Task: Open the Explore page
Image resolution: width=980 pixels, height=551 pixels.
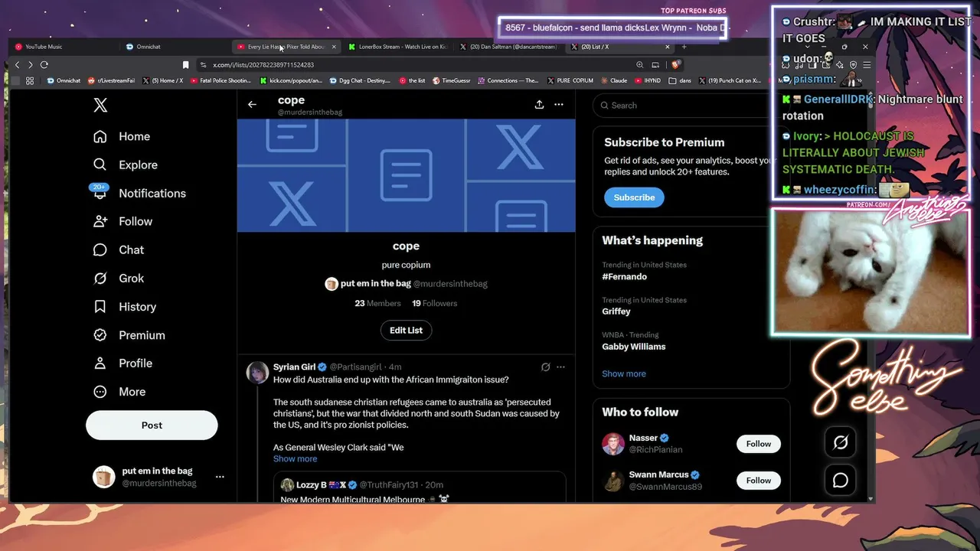Action: click(x=126, y=165)
